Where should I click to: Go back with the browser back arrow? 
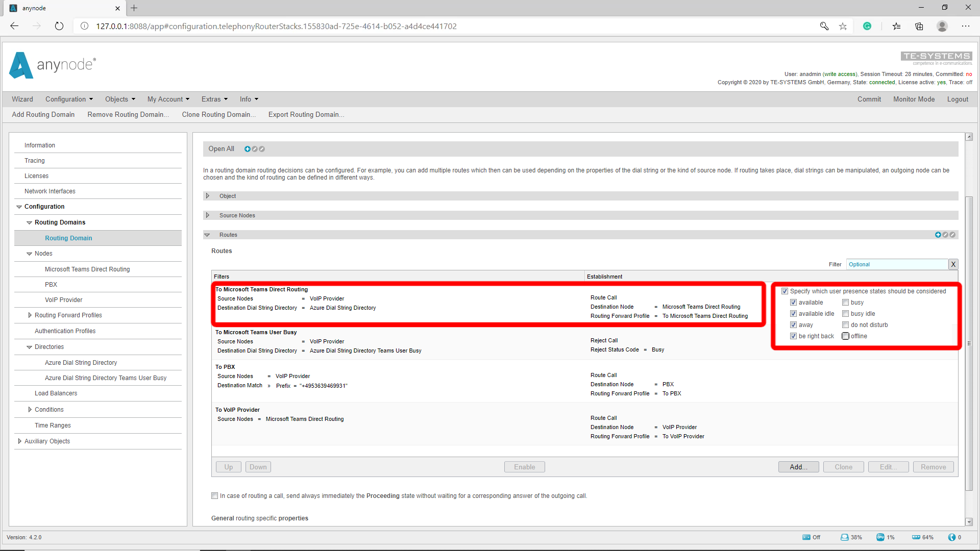click(x=14, y=26)
